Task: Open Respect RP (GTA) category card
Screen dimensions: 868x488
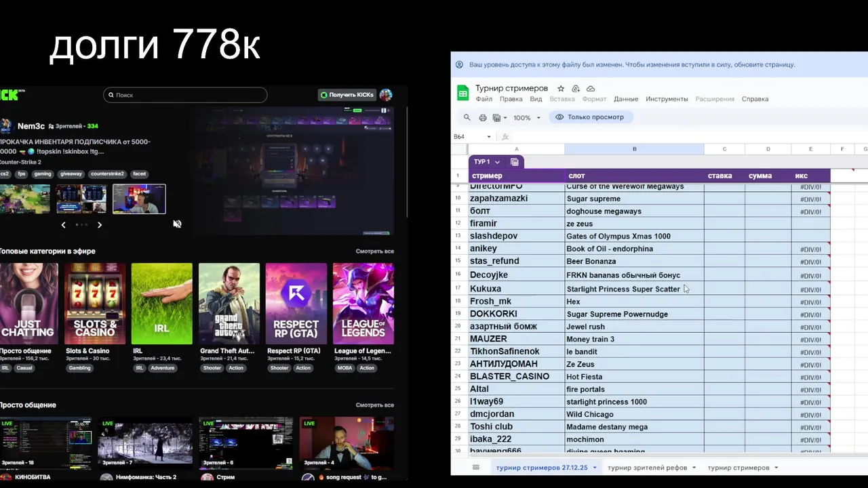Action: [296, 304]
